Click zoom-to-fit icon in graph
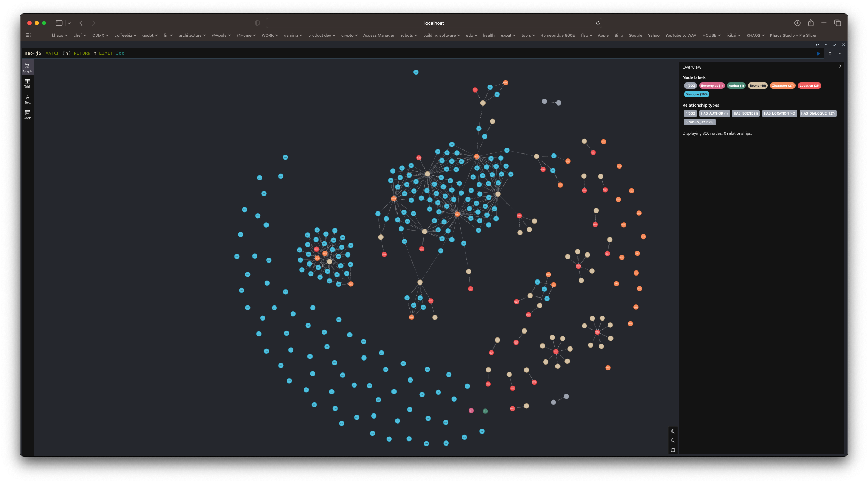The height and width of the screenshot is (483, 868). [673, 450]
